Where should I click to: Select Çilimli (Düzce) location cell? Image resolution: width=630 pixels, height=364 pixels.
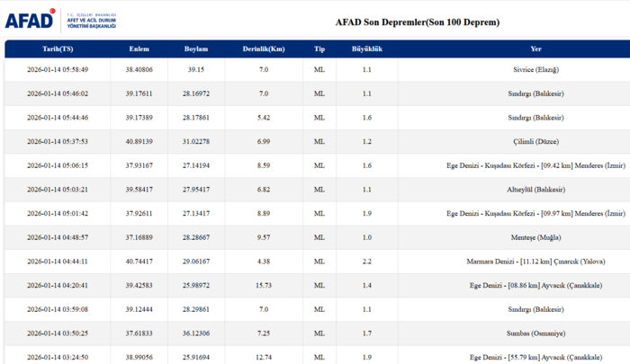point(514,141)
